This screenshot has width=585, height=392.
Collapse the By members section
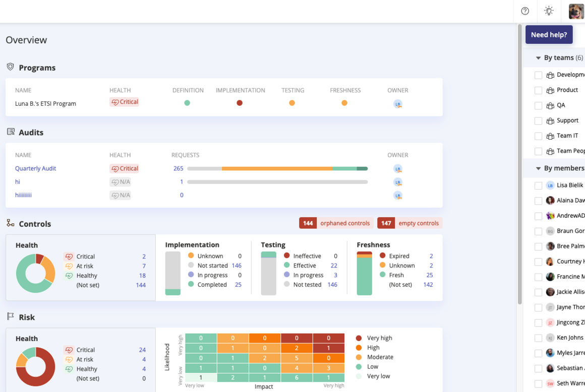pyautogui.click(x=538, y=168)
